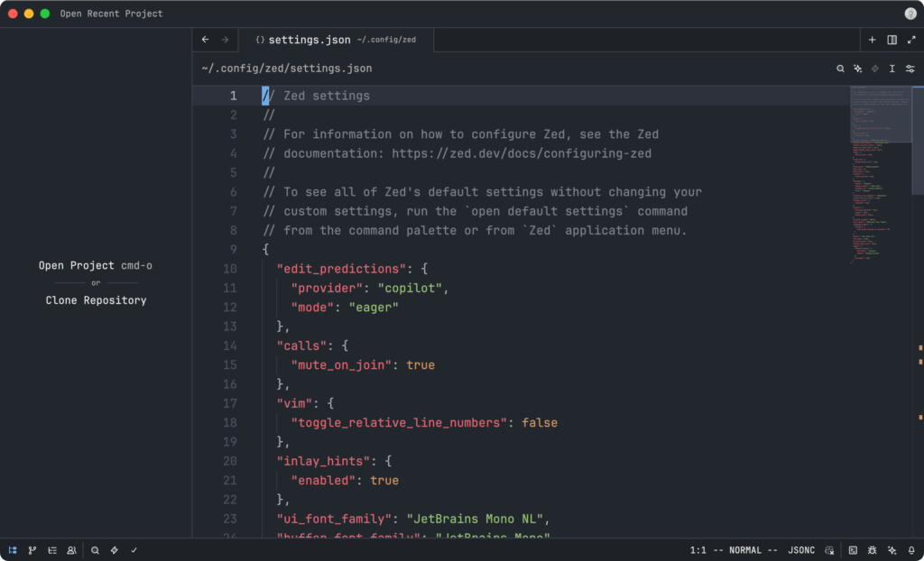Open the Collab panel icon

[71, 549]
